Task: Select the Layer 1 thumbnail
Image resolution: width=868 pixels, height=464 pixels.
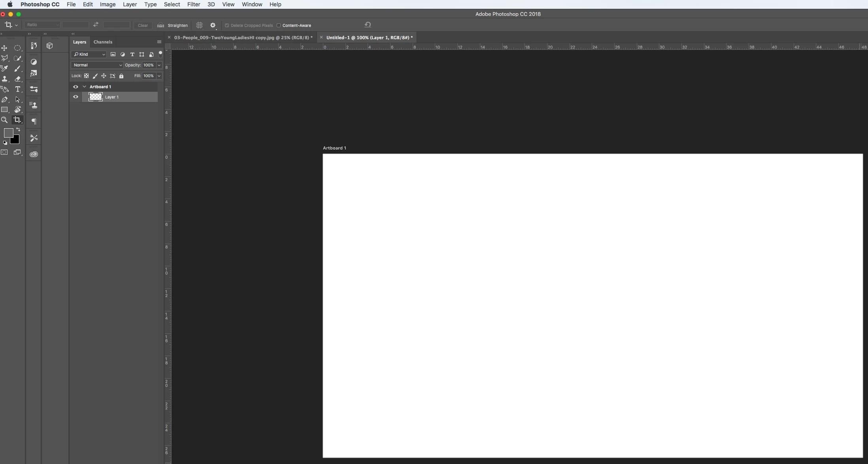Action: point(95,97)
